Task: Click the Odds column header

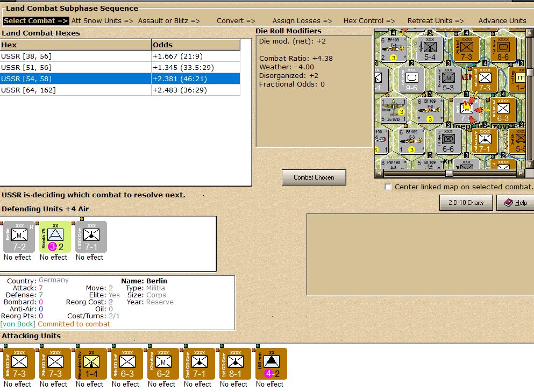Action: coord(196,45)
